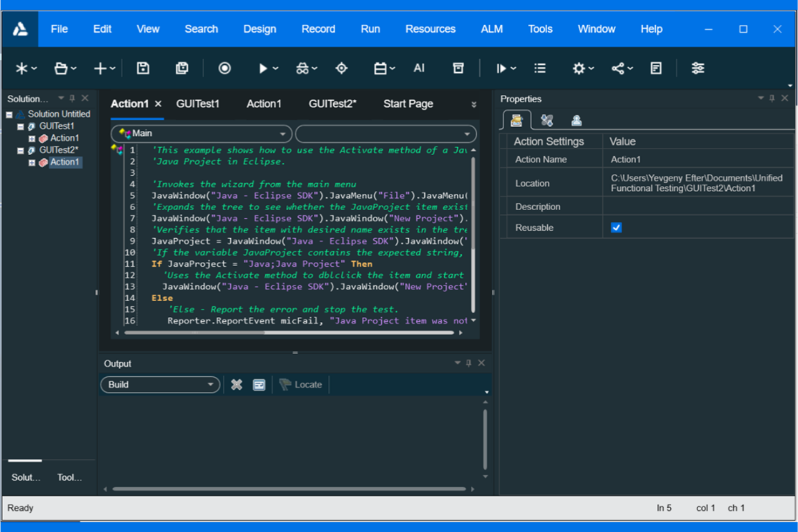The width and height of the screenshot is (798, 532).
Task: Switch to the Solut... bottom tab
Action: (x=25, y=478)
